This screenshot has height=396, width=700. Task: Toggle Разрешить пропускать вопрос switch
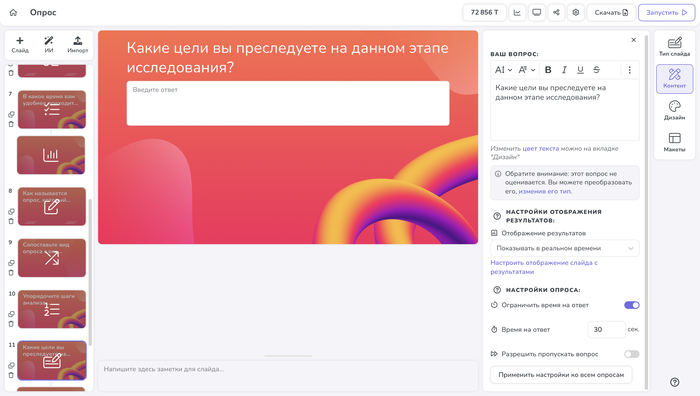pos(632,354)
